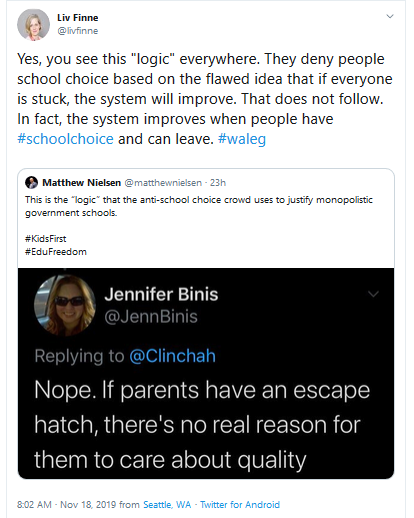Expand the tweet options chevron menu

(390, 16)
